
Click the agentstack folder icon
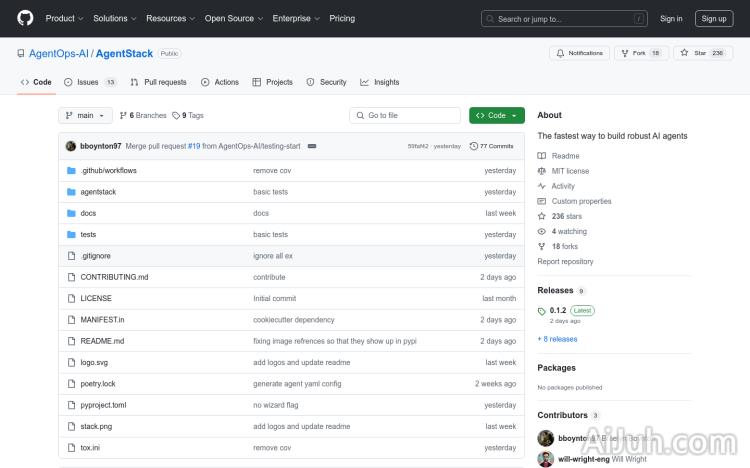(71, 192)
